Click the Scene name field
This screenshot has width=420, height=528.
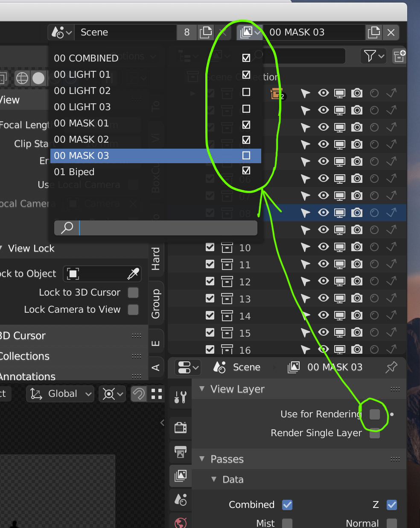125,32
